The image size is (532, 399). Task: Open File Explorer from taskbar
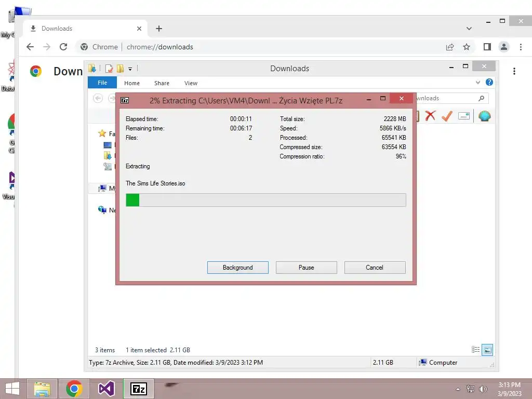click(x=42, y=389)
